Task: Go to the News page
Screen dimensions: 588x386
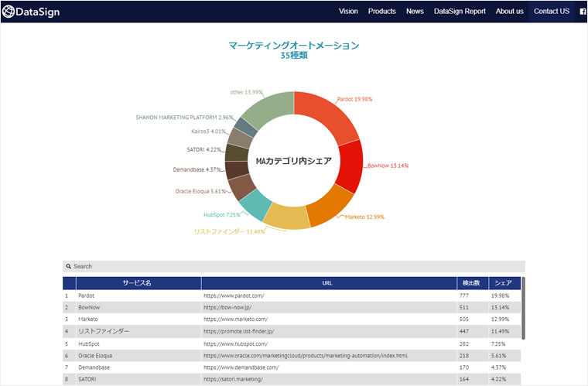Action: [415, 12]
